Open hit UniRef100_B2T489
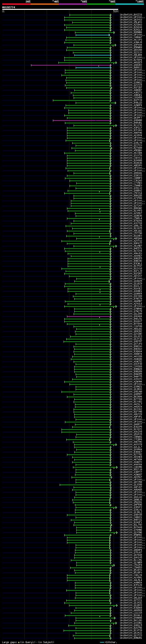Screen dimensions: 146x644 [131, 148]
